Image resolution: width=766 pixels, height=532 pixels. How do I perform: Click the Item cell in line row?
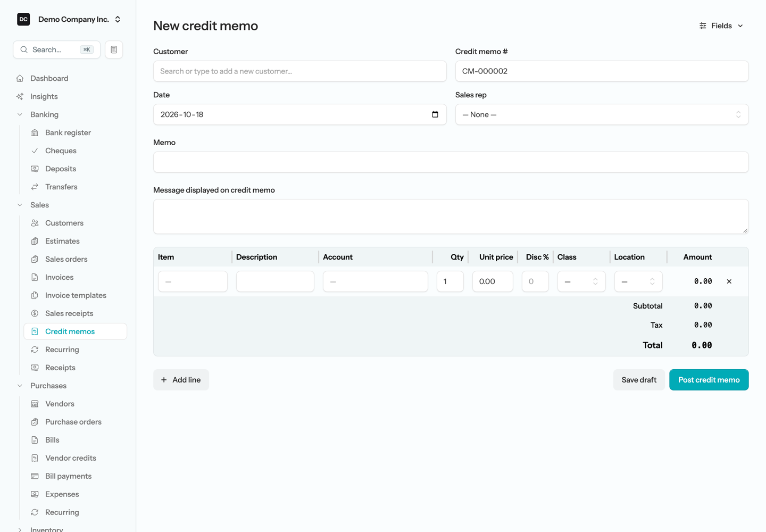tap(193, 281)
